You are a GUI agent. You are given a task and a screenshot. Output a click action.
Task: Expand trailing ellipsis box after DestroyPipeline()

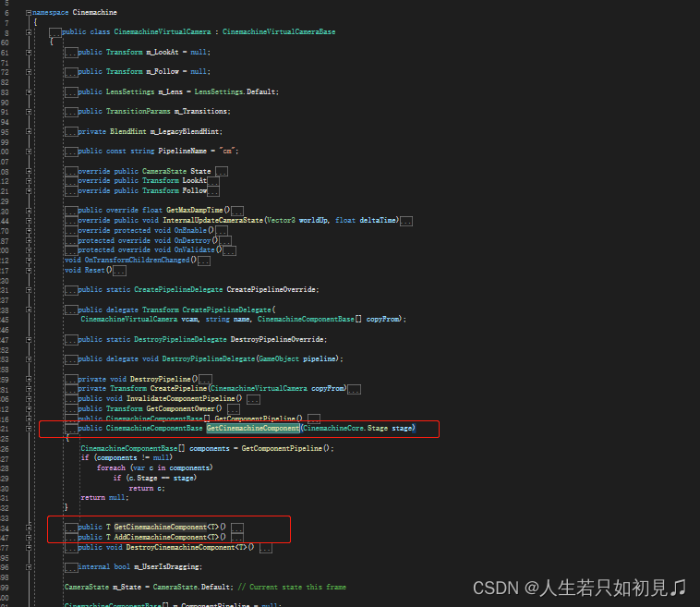[x=205, y=380]
